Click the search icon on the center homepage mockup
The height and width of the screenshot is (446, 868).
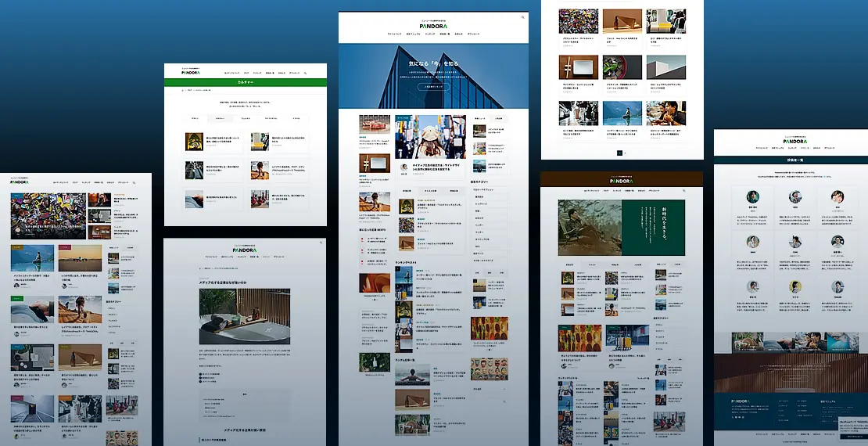522,16
